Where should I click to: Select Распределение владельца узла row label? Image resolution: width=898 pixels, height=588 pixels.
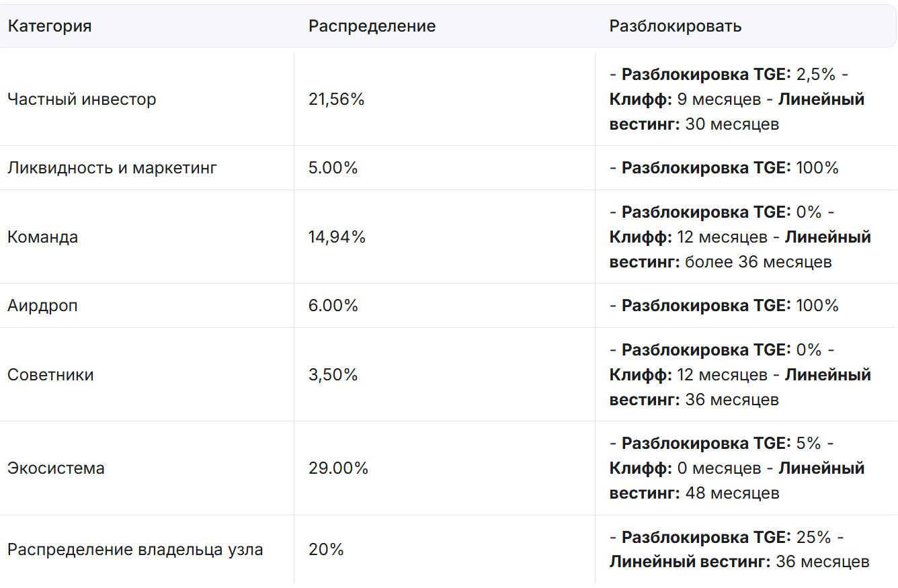135,550
